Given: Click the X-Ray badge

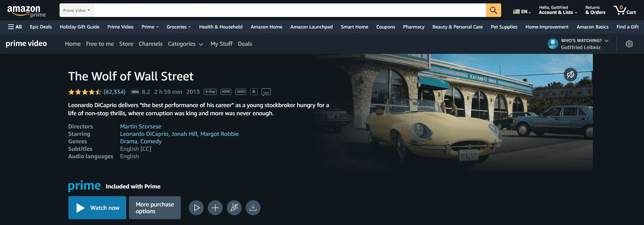Looking at the screenshot, I should [210, 92].
